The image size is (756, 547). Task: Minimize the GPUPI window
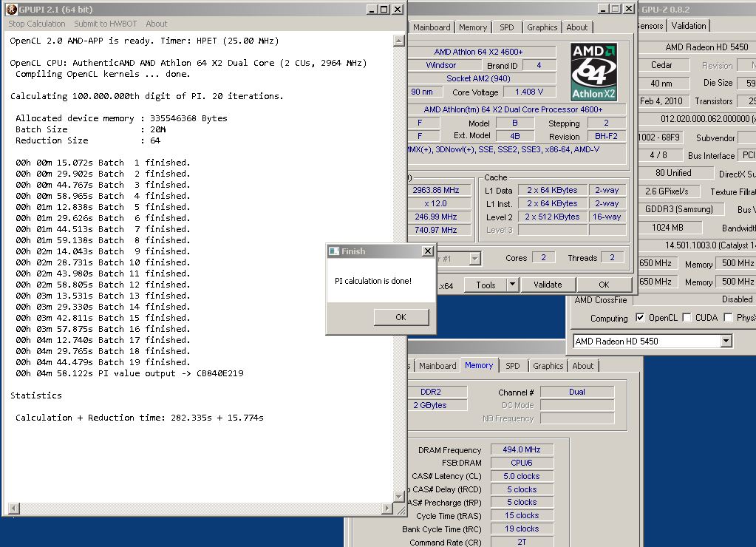point(371,9)
